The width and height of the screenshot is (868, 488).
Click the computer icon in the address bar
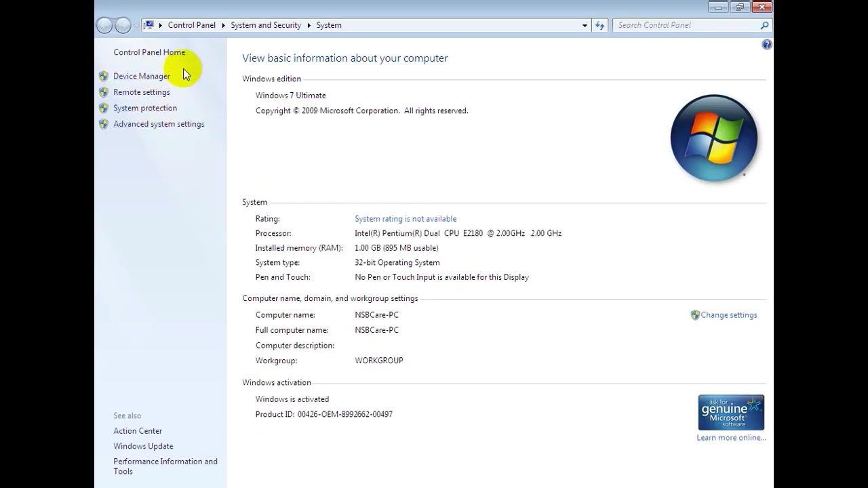tap(149, 25)
